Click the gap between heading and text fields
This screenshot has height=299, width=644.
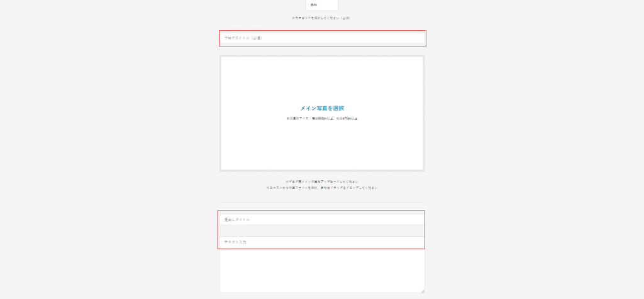(322, 231)
